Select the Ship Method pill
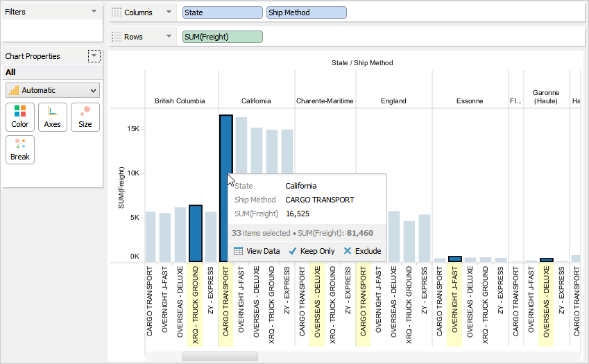The height and width of the screenshot is (364, 589). coord(306,12)
